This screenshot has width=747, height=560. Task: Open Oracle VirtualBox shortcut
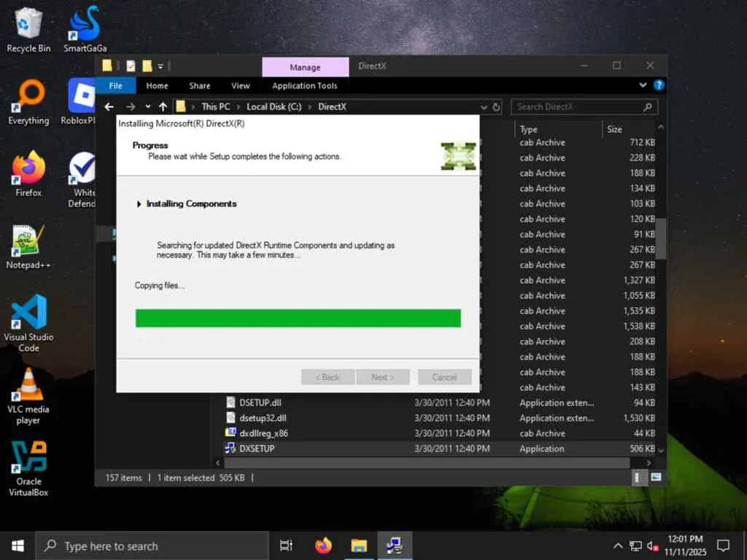click(x=28, y=469)
